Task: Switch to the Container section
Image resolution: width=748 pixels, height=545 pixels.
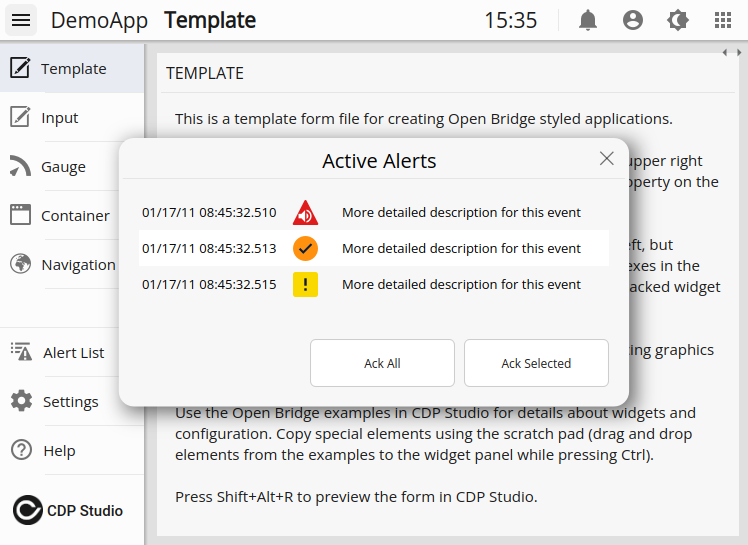Action: click(x=75, y=216)
